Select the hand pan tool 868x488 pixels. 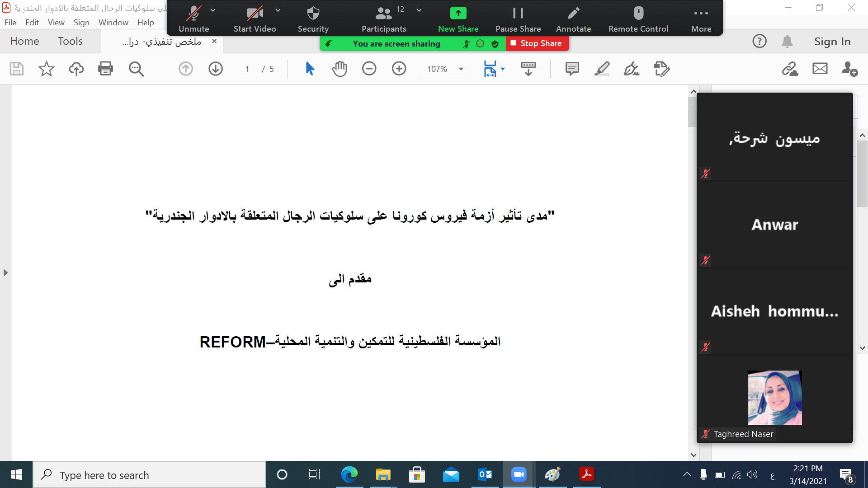pos(339,69)
